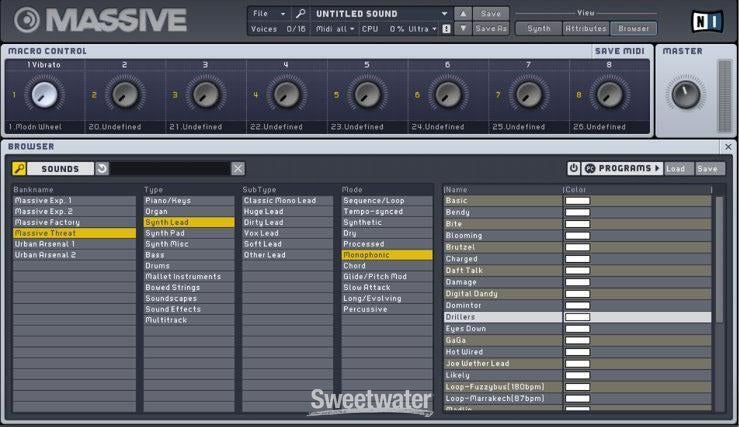Click the Native Instruments NI logo
The width and height of the screenshot is (739, 427).
point(704,20)
